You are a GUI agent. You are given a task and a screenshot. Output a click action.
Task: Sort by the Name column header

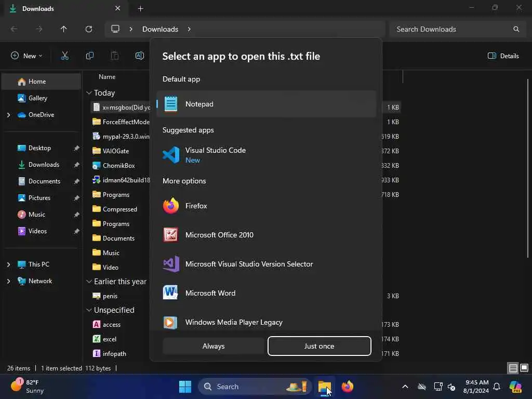[x=107, y=77]
